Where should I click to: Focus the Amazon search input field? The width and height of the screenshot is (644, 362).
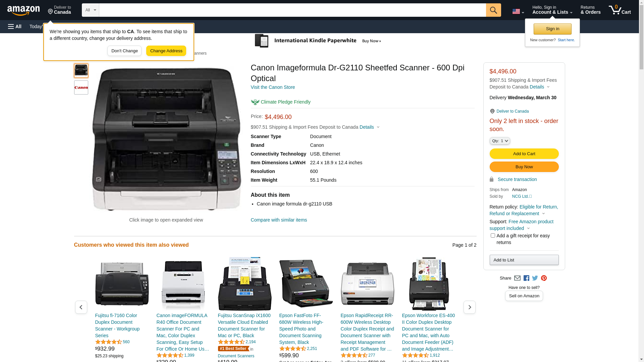(x=292, y=10)
